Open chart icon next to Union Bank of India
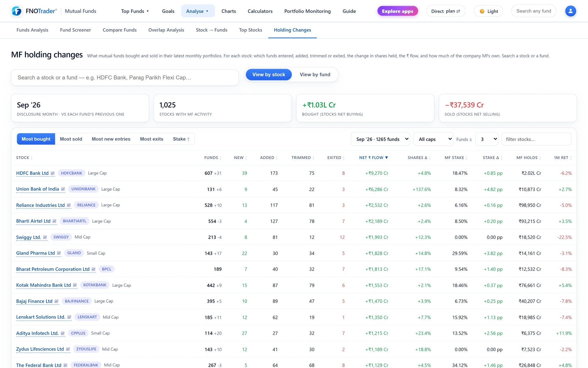The height and width of the screenshot is (368, 588). click(x=63, y=189)
